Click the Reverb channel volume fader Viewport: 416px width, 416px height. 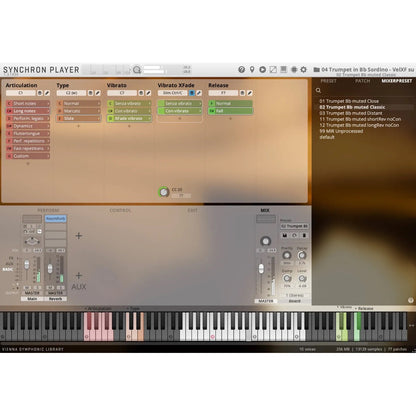pos(50,268)
